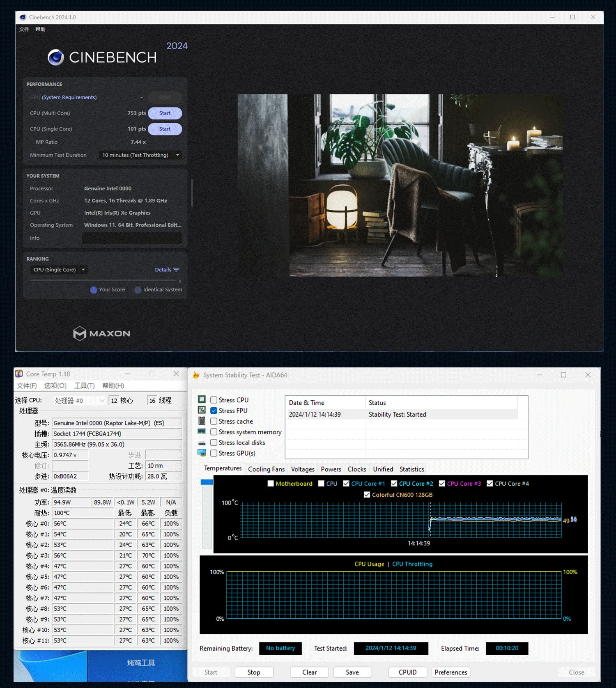616x688 pixels.
Task: Click the Stress cache memory icon
Action: (202, 421)
